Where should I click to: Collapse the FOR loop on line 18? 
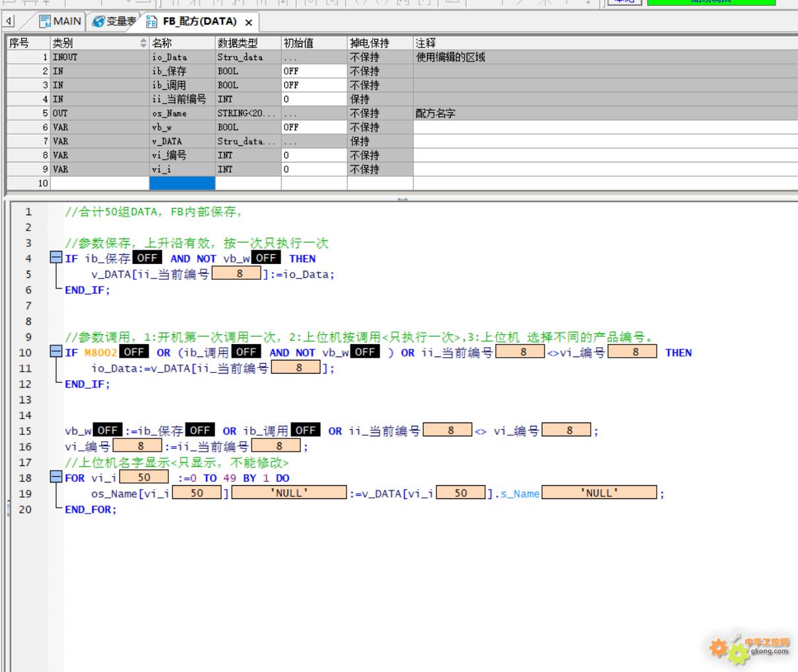(56, 478)
